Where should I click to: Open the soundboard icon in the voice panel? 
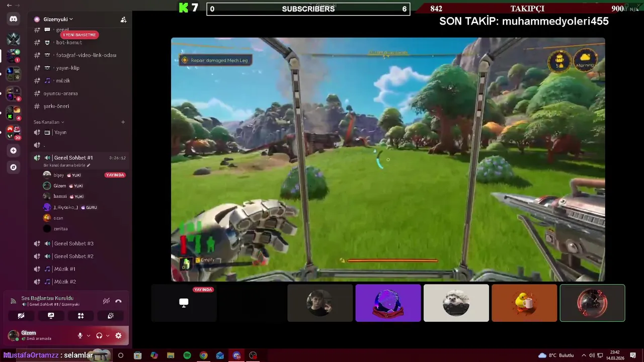(111, 316)
